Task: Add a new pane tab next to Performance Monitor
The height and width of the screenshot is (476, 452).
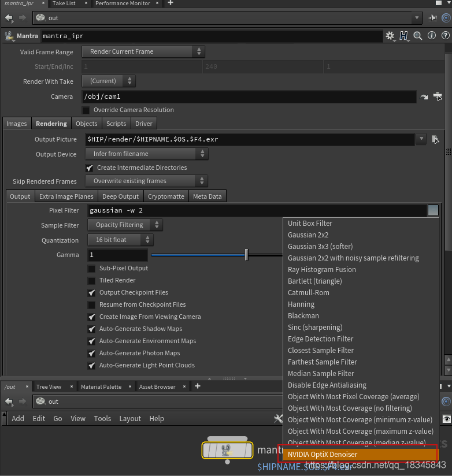Action: (x=171, y=3)
